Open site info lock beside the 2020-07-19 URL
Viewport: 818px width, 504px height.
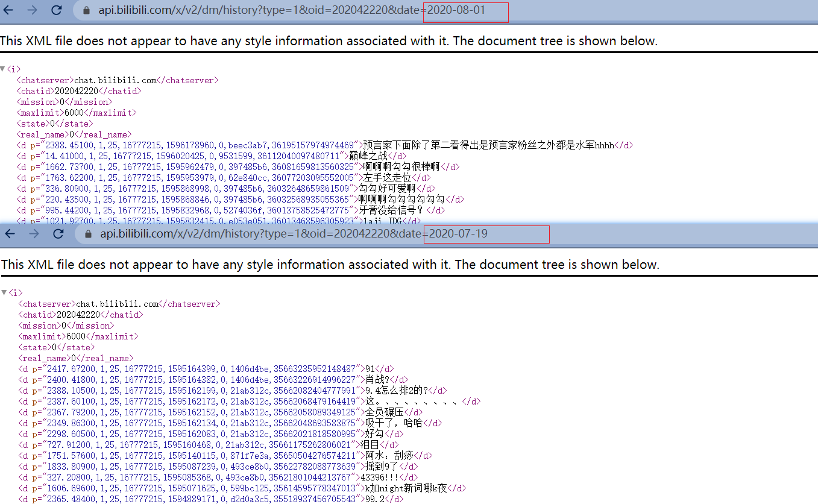pyautogui.click(x=88, y=234)
